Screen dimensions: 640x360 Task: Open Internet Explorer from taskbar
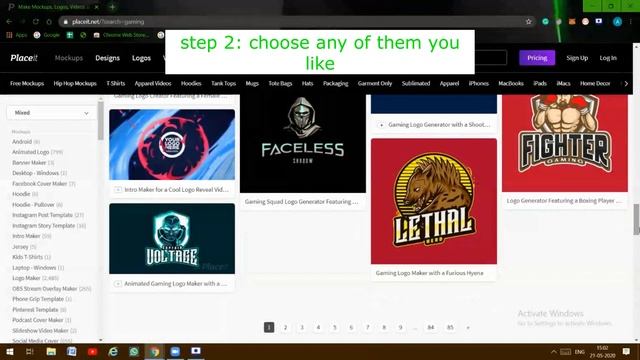(113, 351)
